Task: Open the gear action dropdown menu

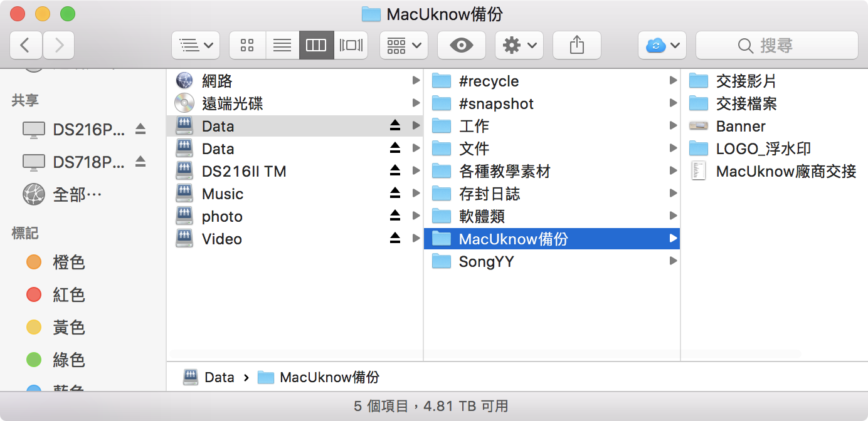Action: point(519,45)
